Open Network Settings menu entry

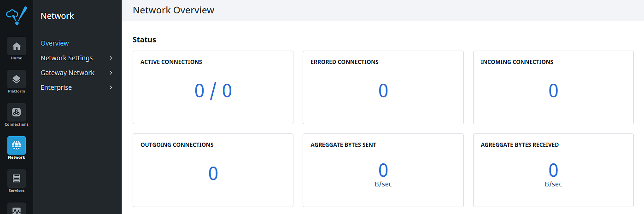tap(67, 58)
